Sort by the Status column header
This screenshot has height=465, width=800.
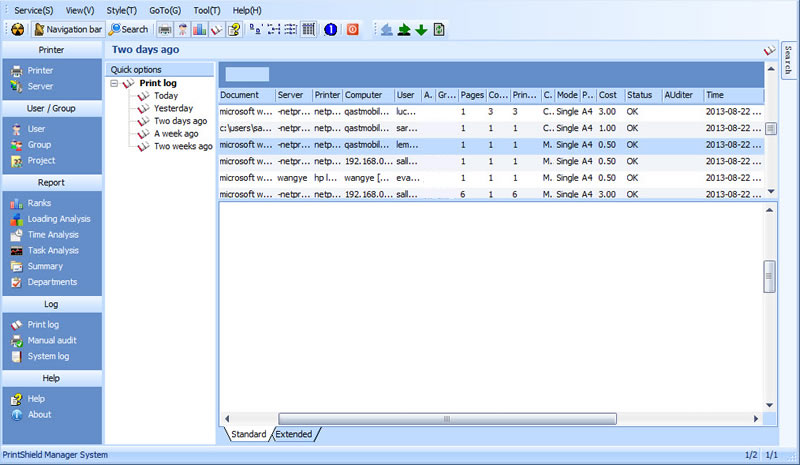tap(643, 95)
